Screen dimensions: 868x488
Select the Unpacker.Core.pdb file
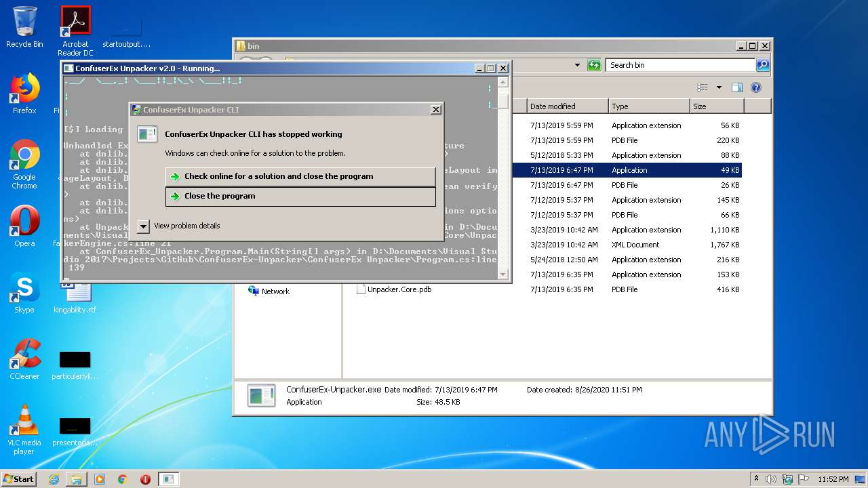coord(394,289)
